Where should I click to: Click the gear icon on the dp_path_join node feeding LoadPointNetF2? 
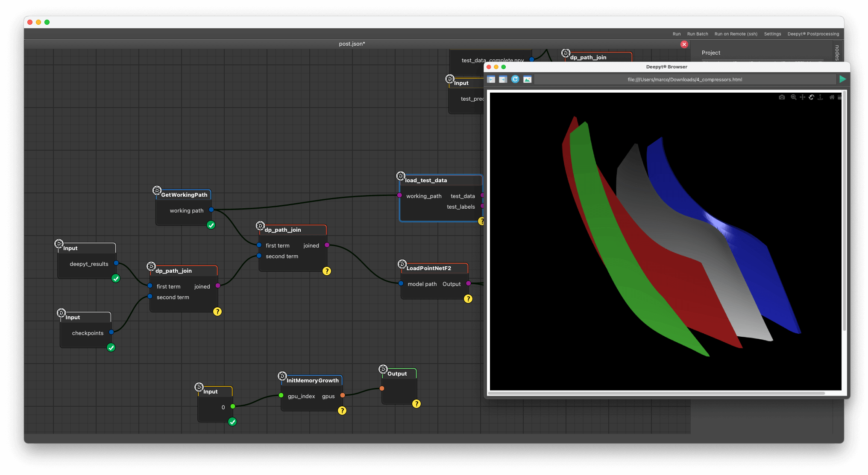pos(260,225)
